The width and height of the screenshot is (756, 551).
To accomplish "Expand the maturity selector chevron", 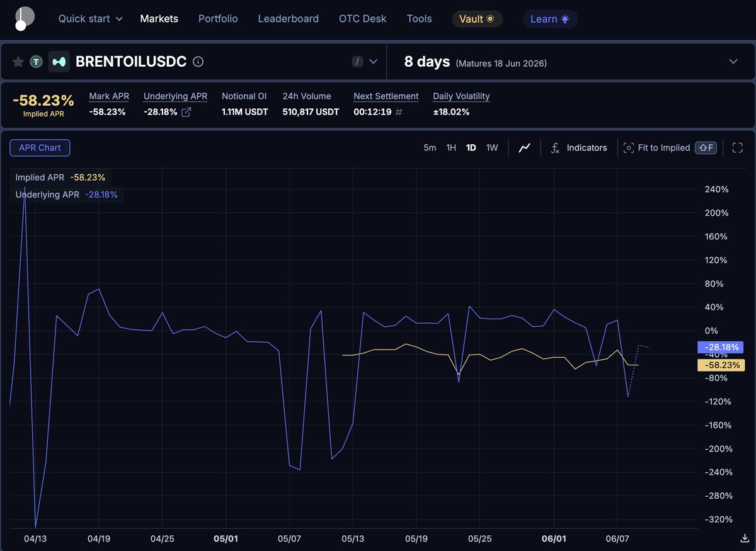I will (733, 62).
